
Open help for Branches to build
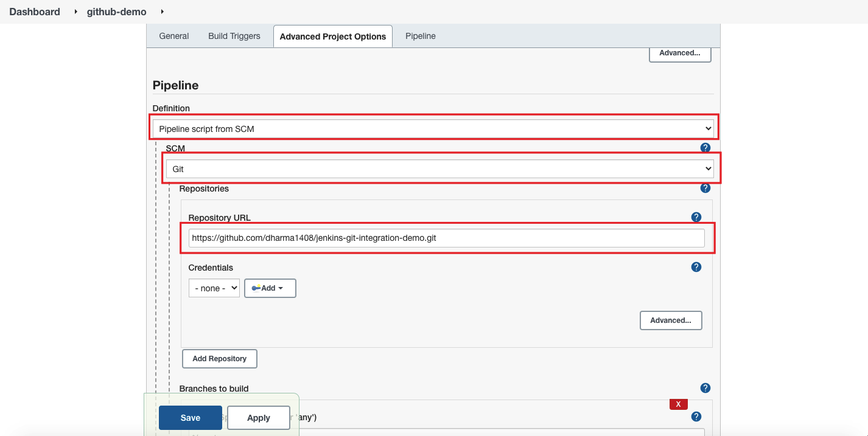click(705, 388)
